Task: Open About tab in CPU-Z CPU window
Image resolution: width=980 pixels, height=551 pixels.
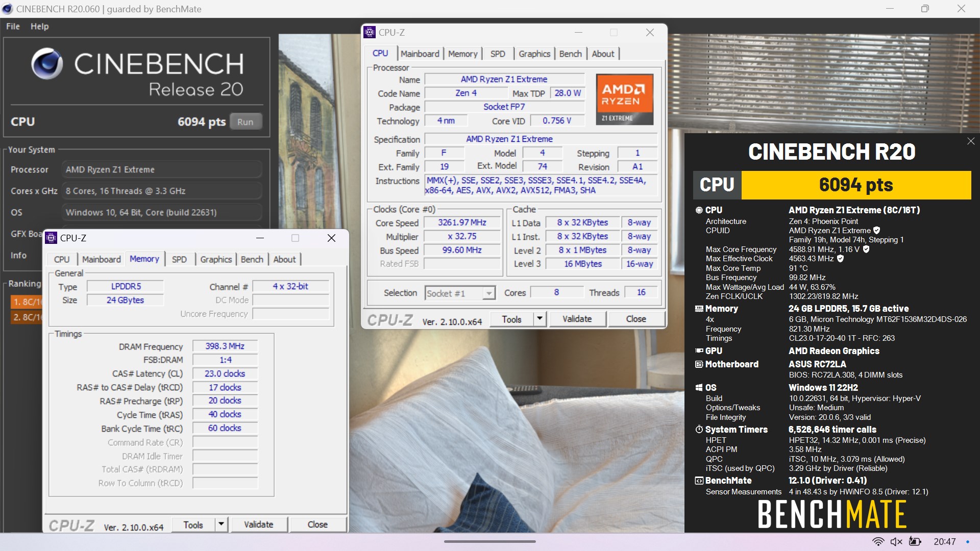Action: 603,54
